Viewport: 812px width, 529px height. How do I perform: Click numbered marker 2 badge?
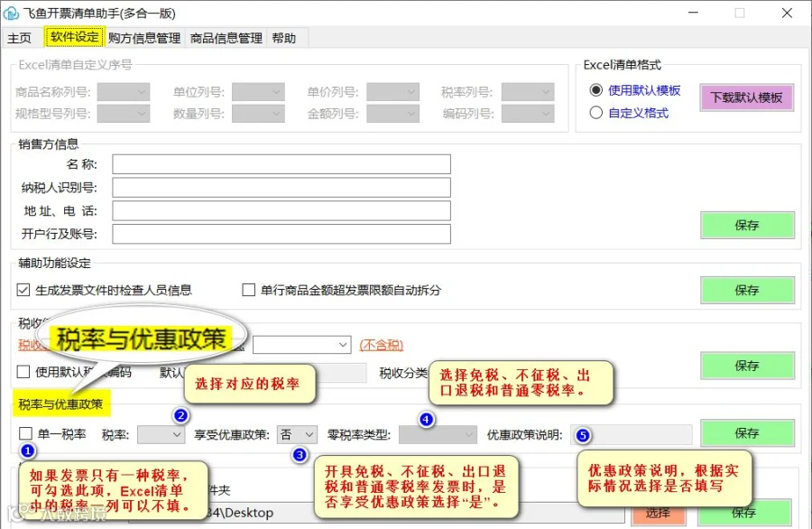click(180, 415)
